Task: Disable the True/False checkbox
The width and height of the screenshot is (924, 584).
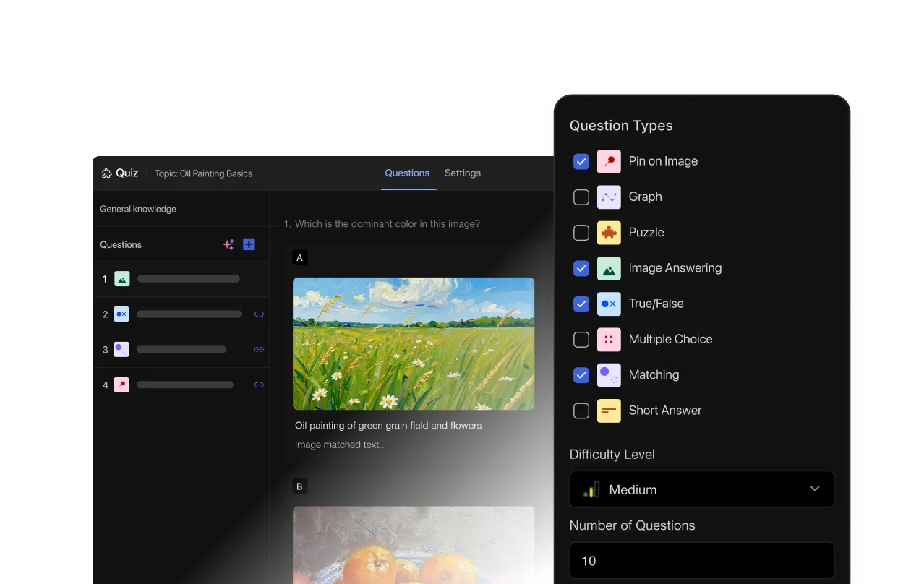Action: click(581, 304)
